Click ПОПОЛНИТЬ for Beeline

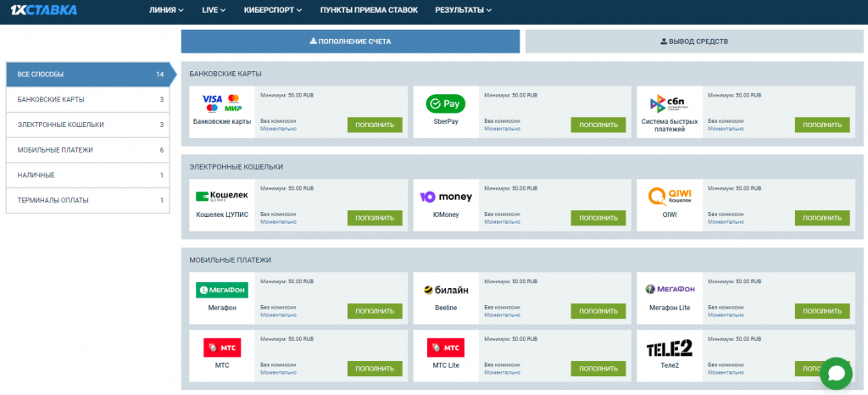[x=598, y=311]
